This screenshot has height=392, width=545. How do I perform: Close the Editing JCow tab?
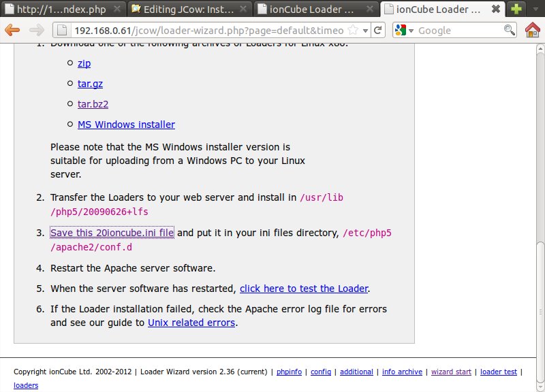(x=243, y=9)
